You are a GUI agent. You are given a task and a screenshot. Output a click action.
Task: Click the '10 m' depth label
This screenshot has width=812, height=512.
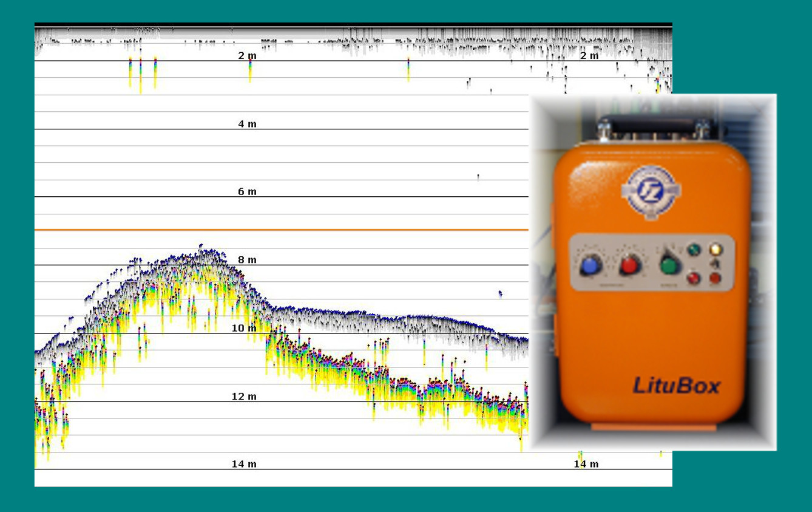244,328
